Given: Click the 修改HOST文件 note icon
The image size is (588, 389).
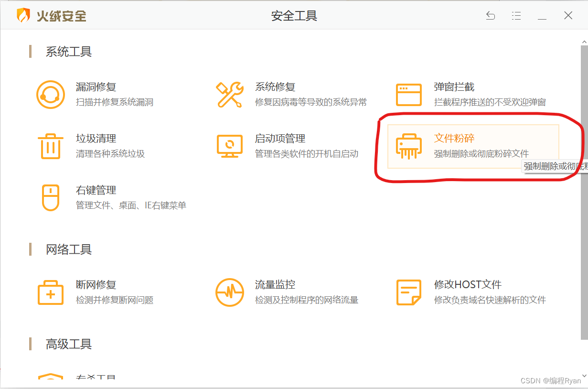Looking at the screenshot, I should click(409, 292).
